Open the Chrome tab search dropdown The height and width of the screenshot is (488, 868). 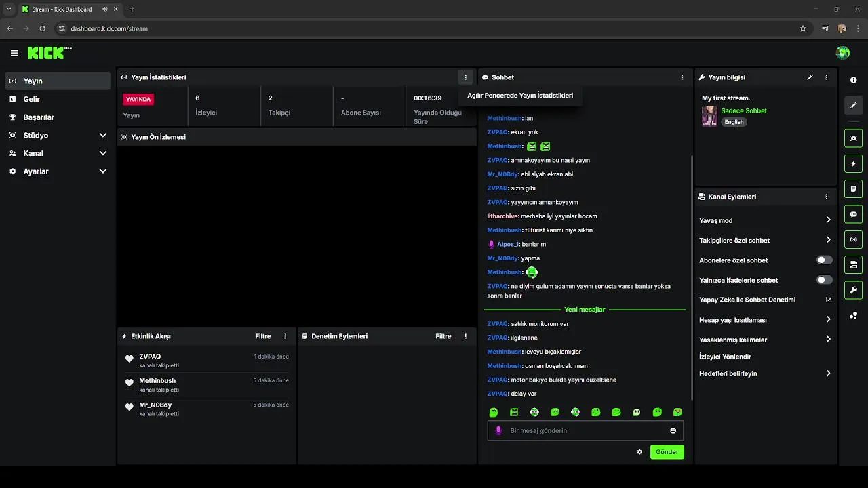9,9
